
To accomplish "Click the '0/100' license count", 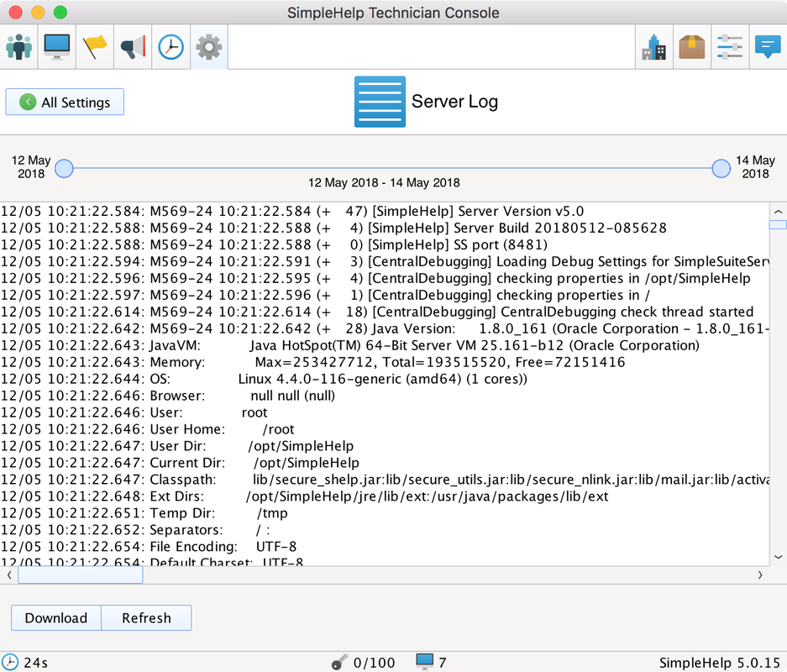I will pos(374,663).
